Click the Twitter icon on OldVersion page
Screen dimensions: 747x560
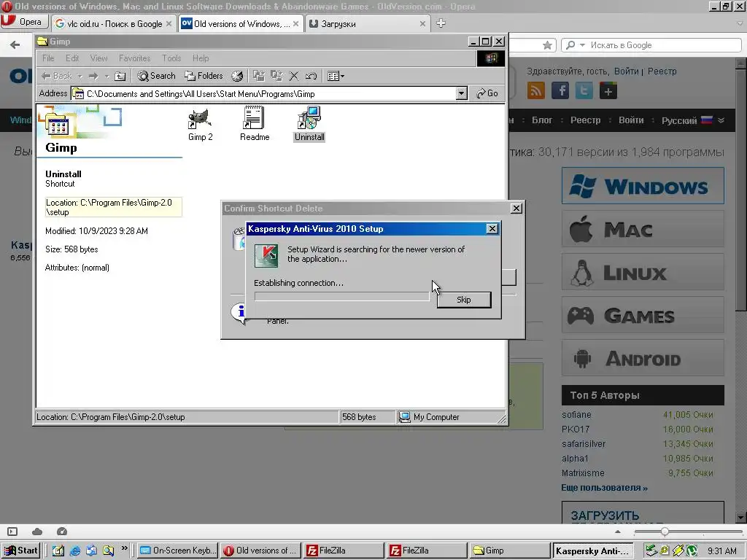(584, 90)
